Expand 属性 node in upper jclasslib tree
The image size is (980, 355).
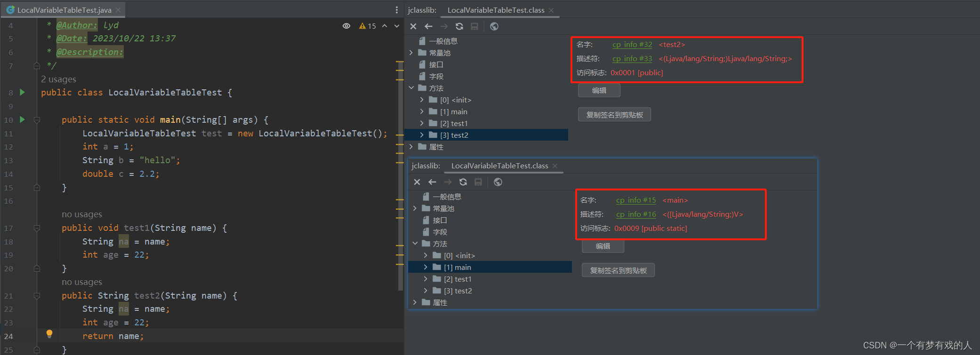pos(411,147)
